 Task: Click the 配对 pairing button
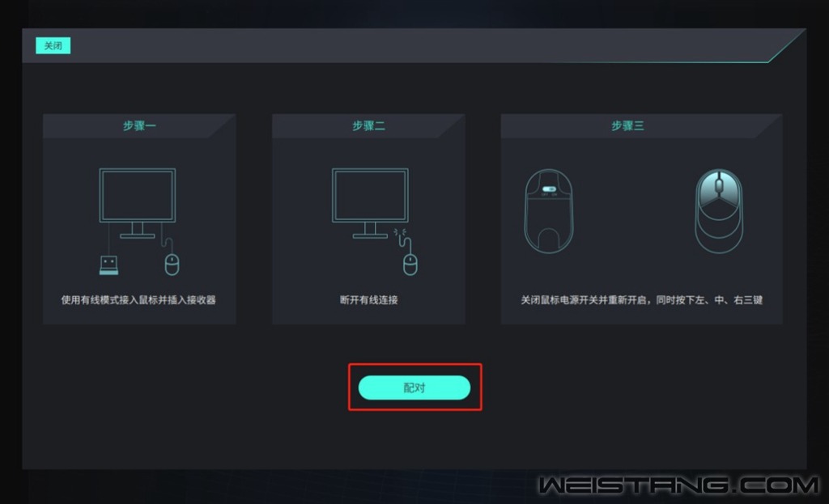[414, 388]
